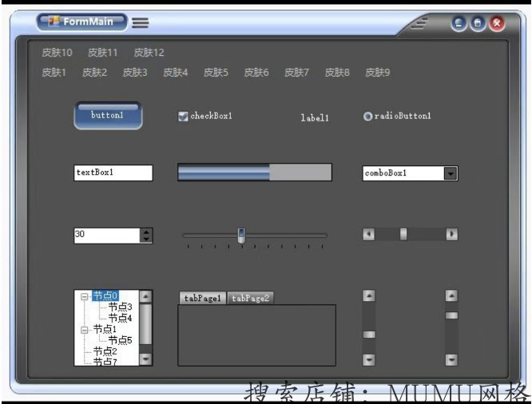The height and width of the screenshot is (404, 532).
Task: Open the comboBox1 dropdown arrow
Action: [451, 173]
